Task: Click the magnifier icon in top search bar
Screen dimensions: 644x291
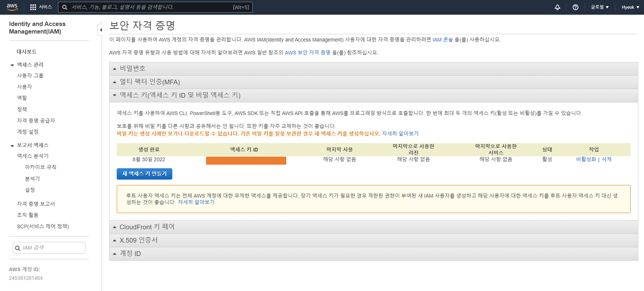Action: (x=65, y=7)
